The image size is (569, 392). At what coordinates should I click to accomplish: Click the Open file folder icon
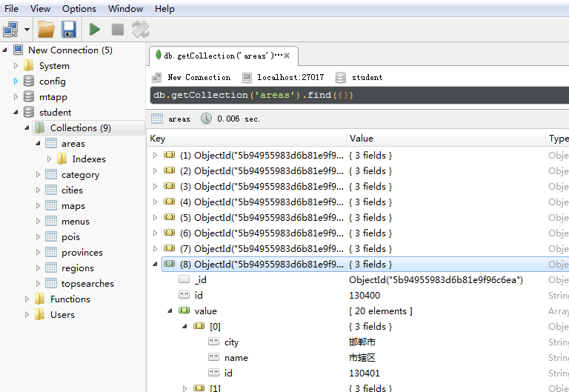[46, 30]
